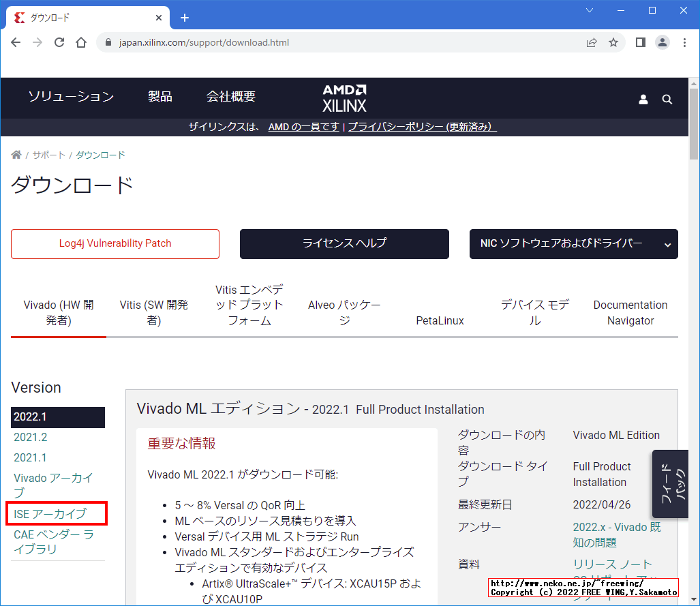The image size is (700, 606).
Task: Open Chrome's three-dot menu
Action: pyautogui.click(x=684, y=42)
